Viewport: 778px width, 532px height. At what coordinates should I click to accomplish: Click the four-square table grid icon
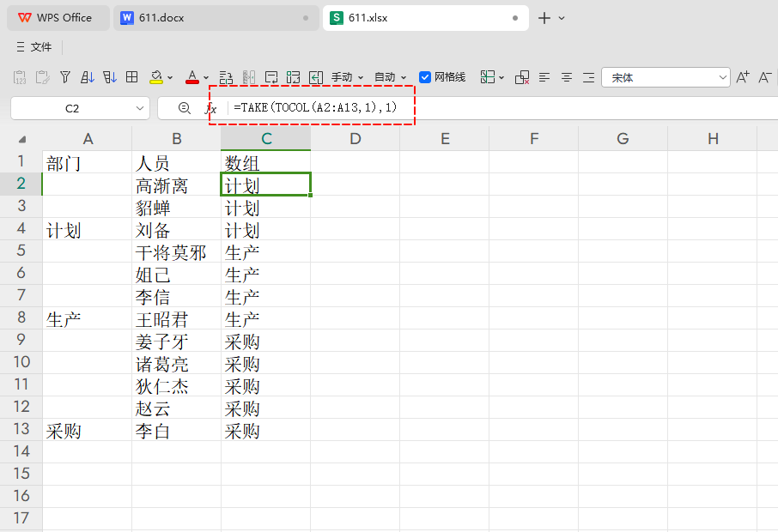132,77
